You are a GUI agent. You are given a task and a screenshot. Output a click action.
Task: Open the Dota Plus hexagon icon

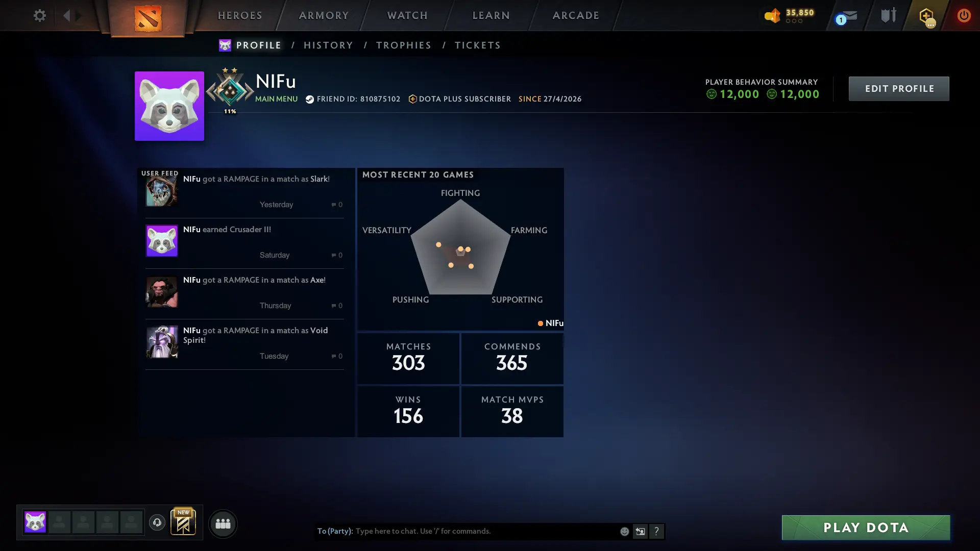pos(927,16)
